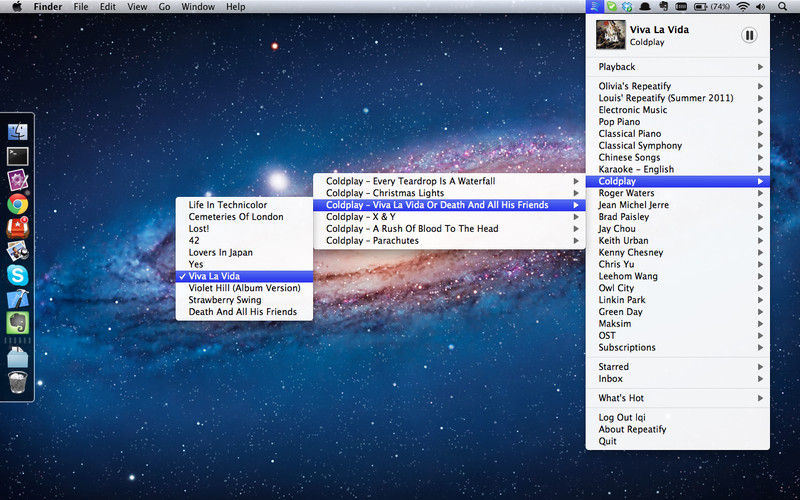Expand the Playback submenu arrow
Image resolution: width=800 pixels, height=500 pixels.
760,67
